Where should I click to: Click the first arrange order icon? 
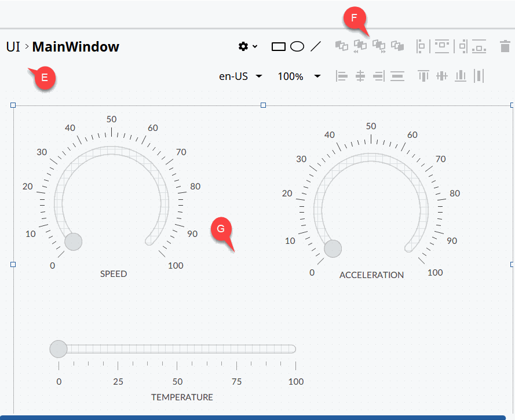pyautogui.click(x=342, y=46)
